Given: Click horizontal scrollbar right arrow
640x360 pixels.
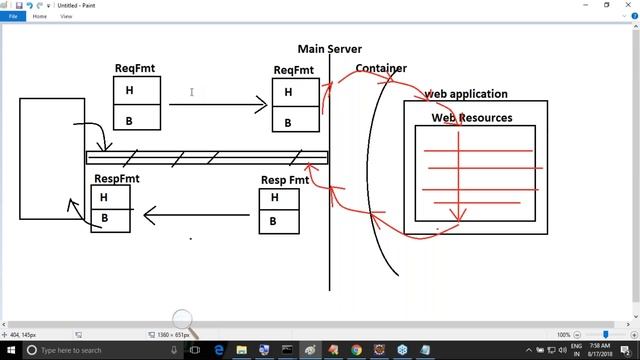Looking at the screenshot, I should pyautogui.click(x=628, y=324).
